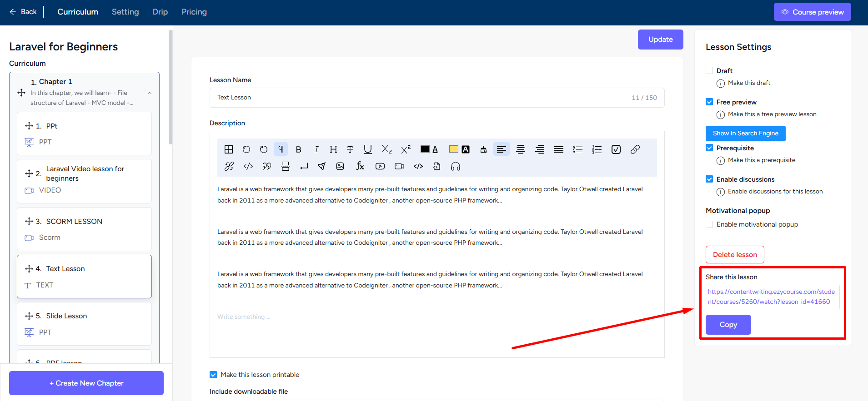This screenshot has height=401, width=868.
Task: Embed a YouTube video
Action: pyautogui.click(x=380, y=166)
